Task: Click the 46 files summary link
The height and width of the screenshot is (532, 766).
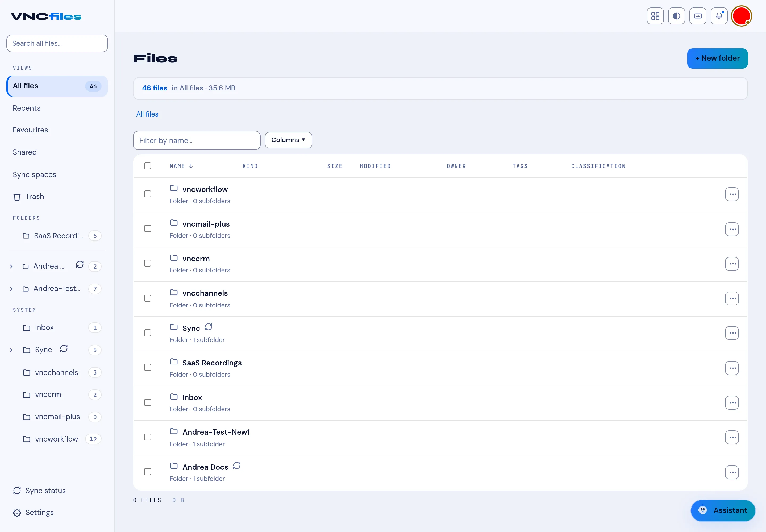Action: (155, 88)
